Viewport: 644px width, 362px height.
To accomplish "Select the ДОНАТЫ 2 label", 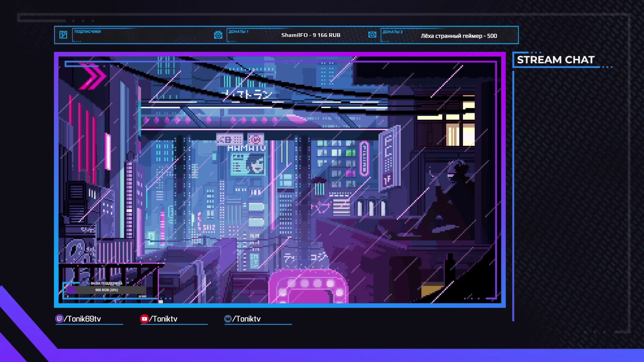I will coord(393,32).
